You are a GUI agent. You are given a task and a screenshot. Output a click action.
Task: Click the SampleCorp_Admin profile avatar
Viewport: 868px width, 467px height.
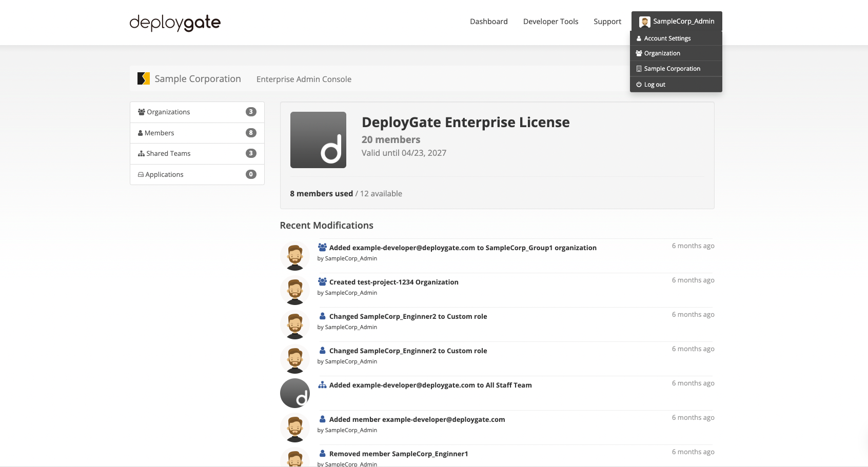(x=644, y=21)
